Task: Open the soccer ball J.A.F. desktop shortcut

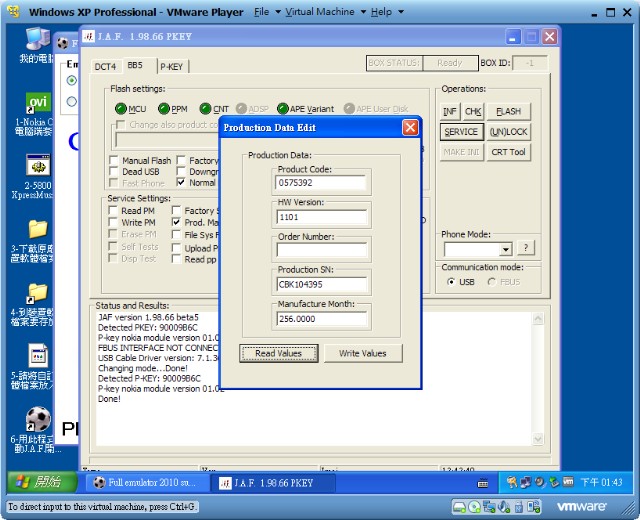Action: tap(37, 418)
